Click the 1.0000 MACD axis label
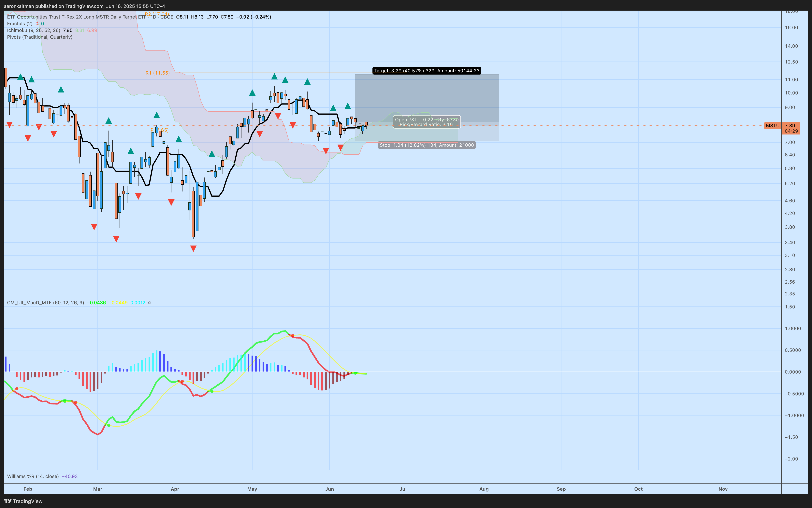Viewport: 812px width, 508px height. 793,328
